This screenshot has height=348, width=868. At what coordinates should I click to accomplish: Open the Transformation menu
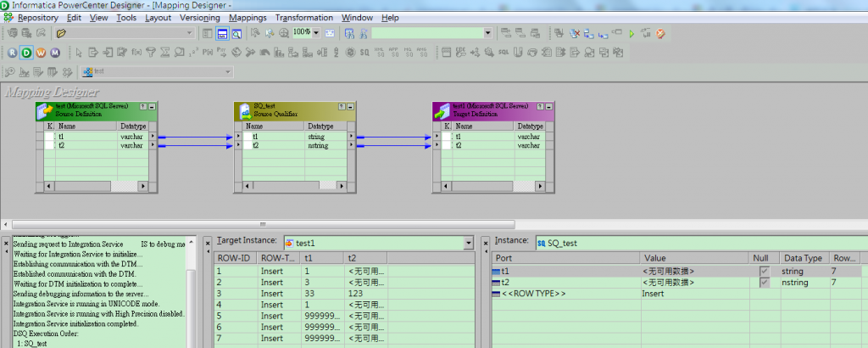point(304,18)
